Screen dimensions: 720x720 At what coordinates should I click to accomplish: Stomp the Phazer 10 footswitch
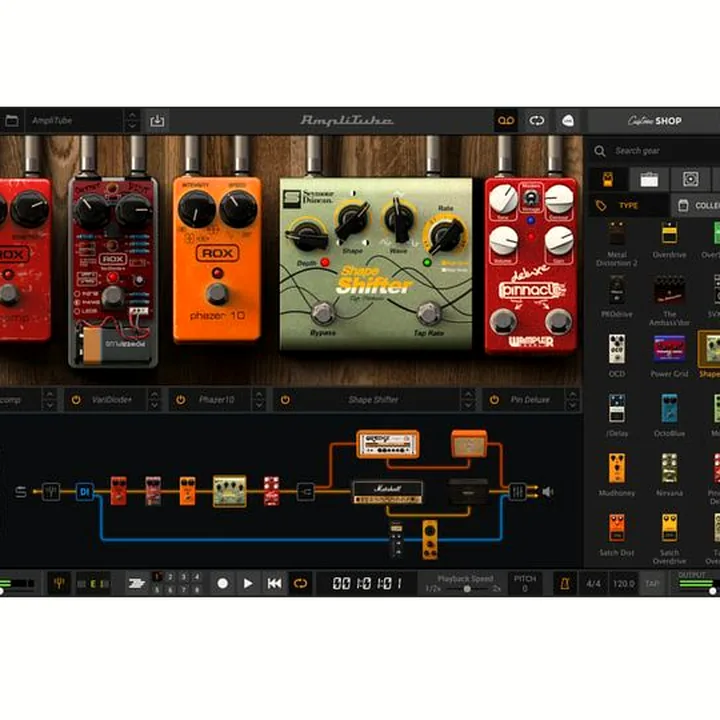[217, 294]
